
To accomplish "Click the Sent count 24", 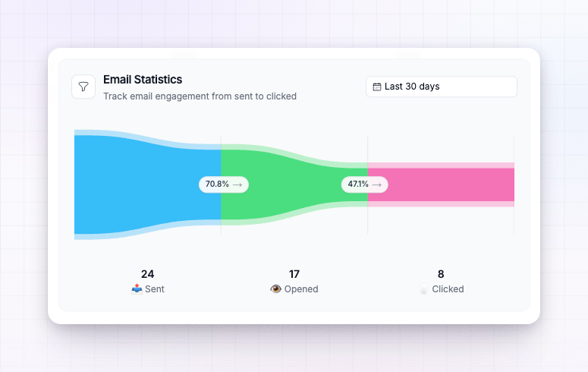I will [x=148, y=274].
